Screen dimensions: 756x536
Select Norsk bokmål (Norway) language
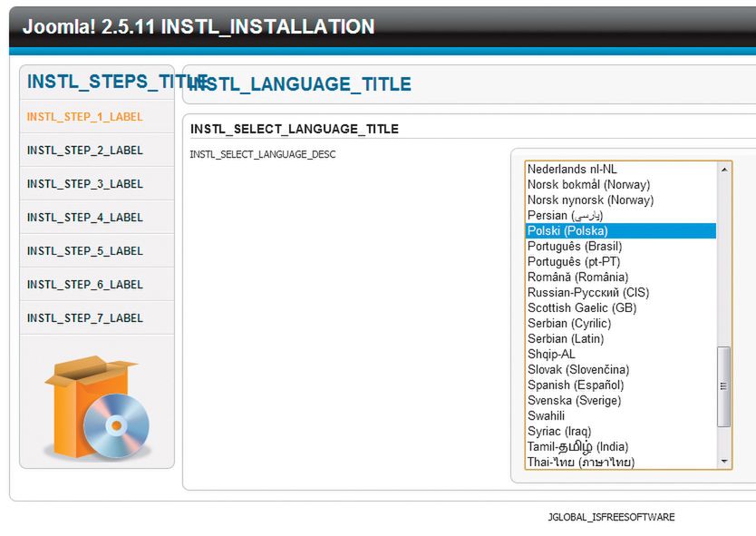[x=620, y=184]
